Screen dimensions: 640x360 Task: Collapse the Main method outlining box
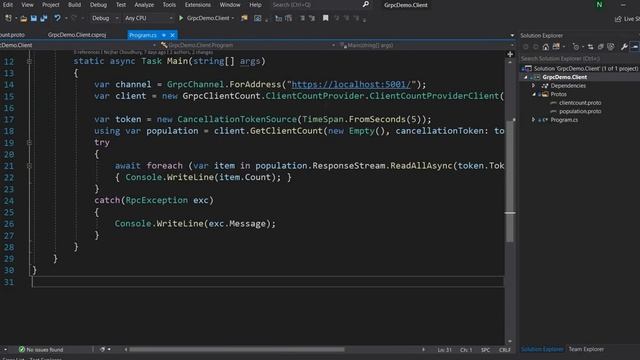point(29,62)
